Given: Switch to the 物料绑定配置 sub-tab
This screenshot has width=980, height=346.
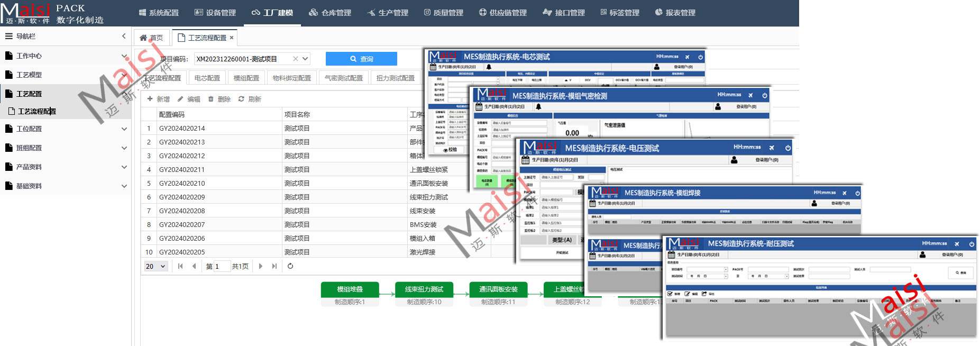Looking at the screenshot, I should [x=292, y=78].
